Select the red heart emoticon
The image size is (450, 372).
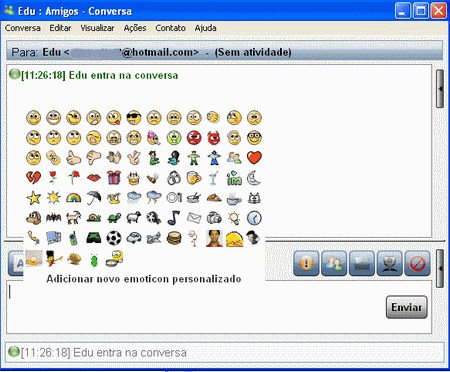[x=254, y=158]
